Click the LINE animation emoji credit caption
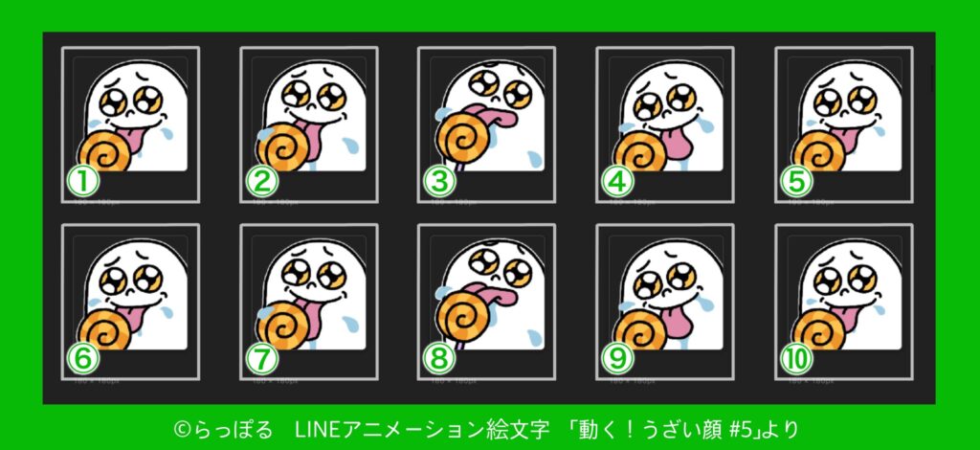 486,430
